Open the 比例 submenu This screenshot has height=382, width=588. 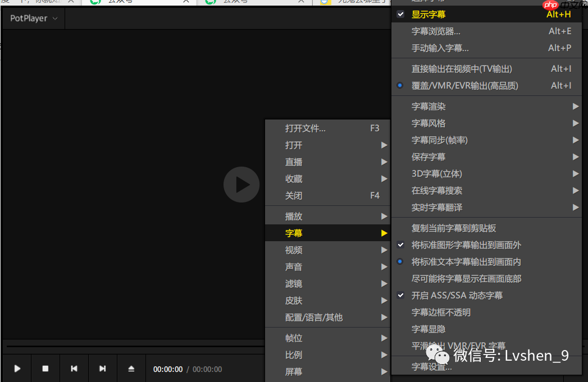point(293,355)
